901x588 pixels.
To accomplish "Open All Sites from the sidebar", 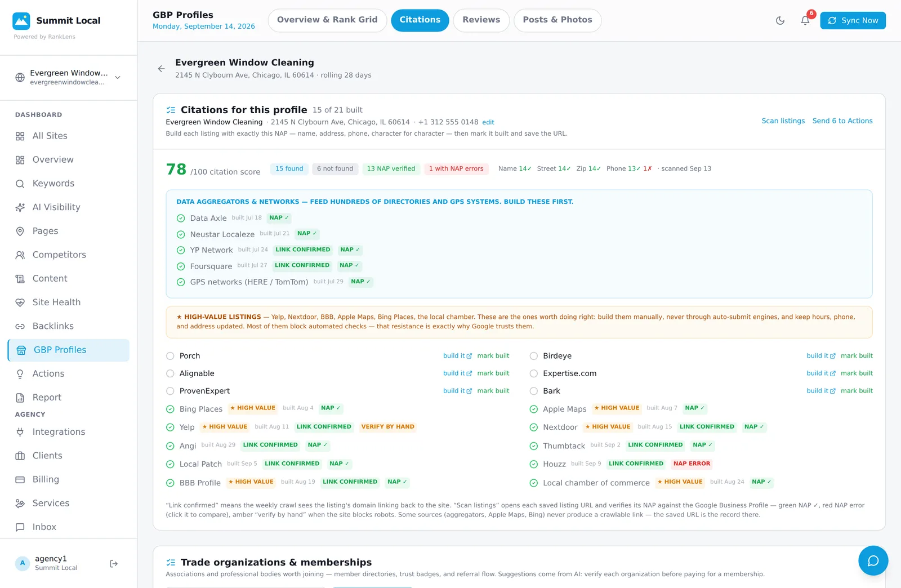I will click(x=69, y=136).
